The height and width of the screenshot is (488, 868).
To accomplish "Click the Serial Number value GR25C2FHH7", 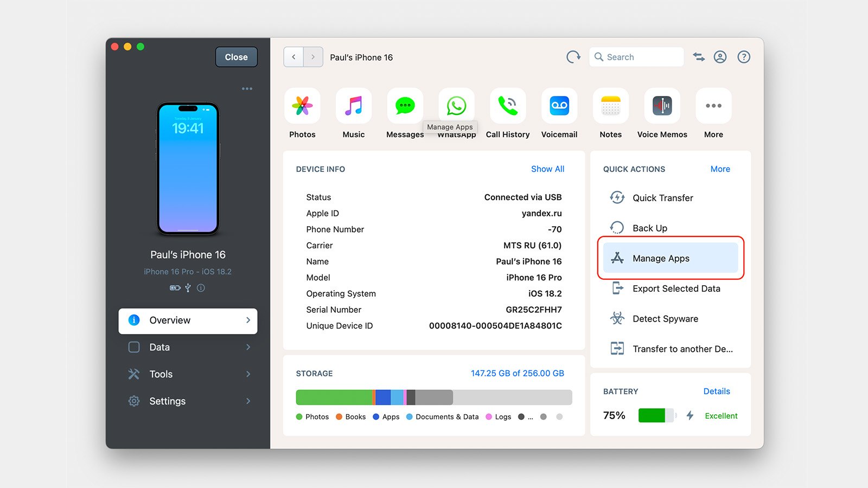I will coord(534,310).
